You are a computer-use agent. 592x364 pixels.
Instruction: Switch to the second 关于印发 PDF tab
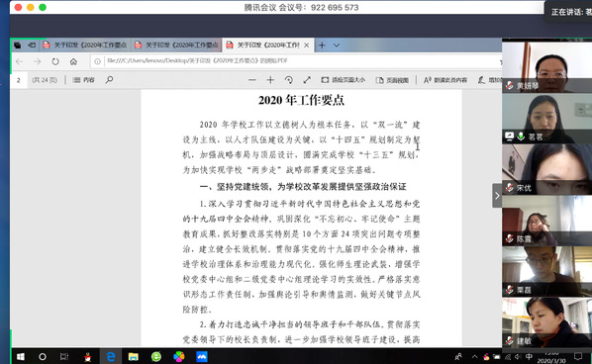point(176,45)
